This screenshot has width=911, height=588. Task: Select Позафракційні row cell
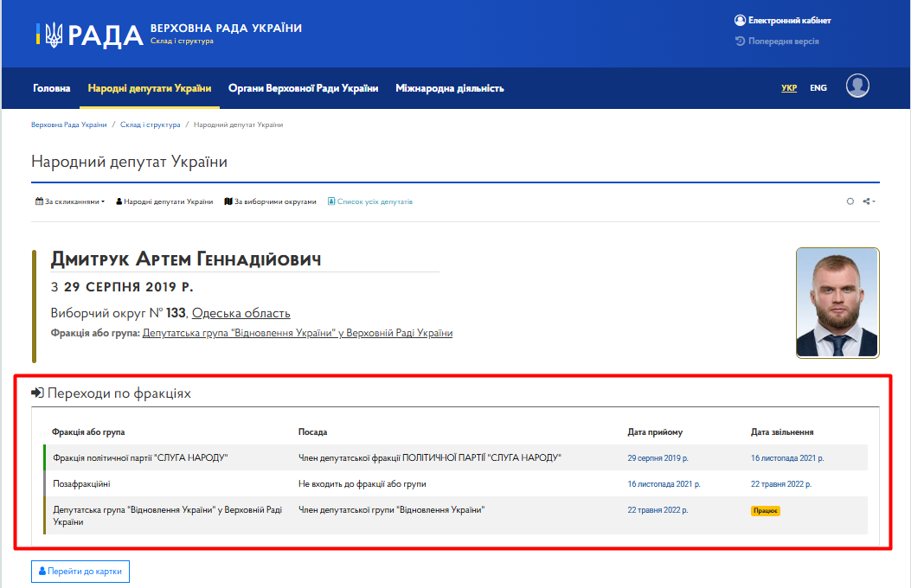click(x=81, y=484)
